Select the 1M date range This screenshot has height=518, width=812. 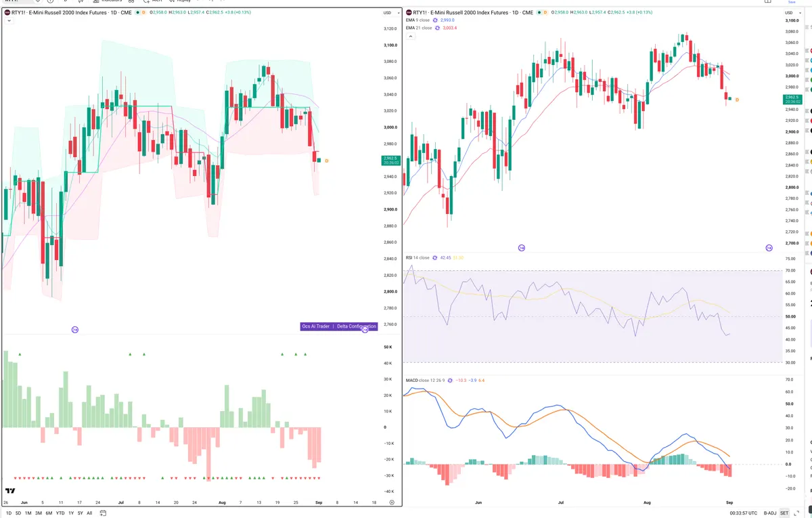click(x=28, y=513)
